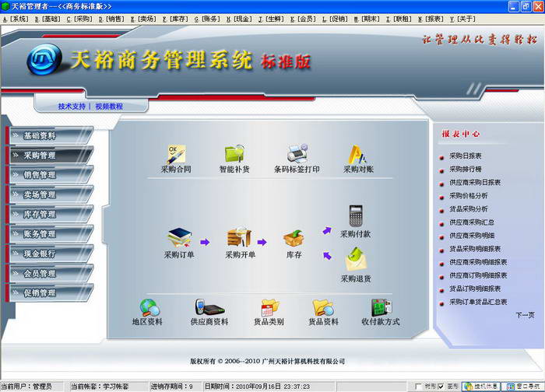Expand the 销售管理 sidebar section
Viewport: 545px width, 392px height.
tap(49, 175)
